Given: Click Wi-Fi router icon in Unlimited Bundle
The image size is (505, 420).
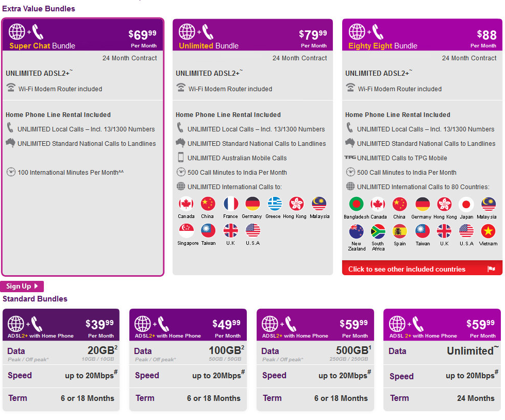Looking at the screenshot, I should [181, 88].
